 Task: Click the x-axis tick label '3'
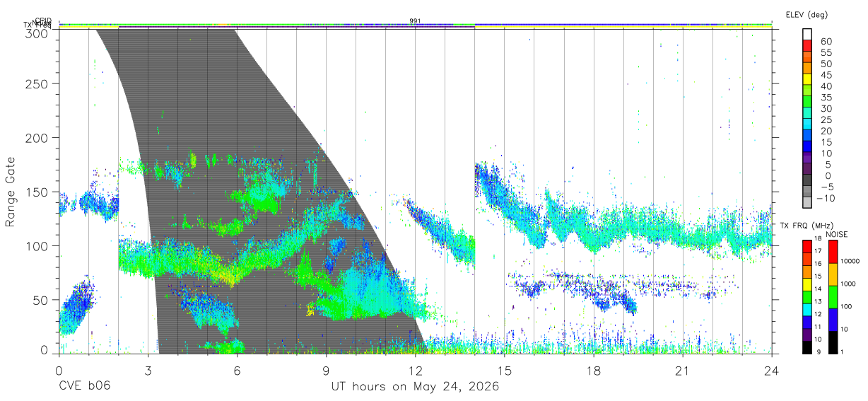(148, 371)
